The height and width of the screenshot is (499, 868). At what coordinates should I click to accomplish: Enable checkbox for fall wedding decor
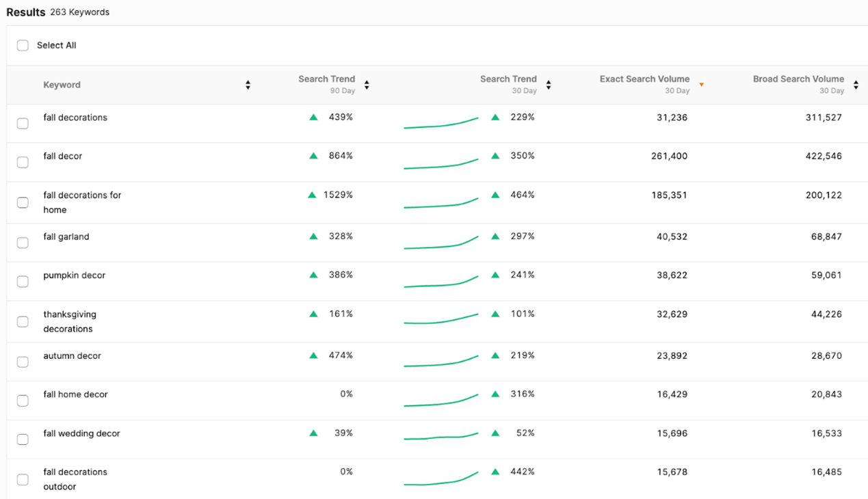pyautogui.click(x=23, y=440)
